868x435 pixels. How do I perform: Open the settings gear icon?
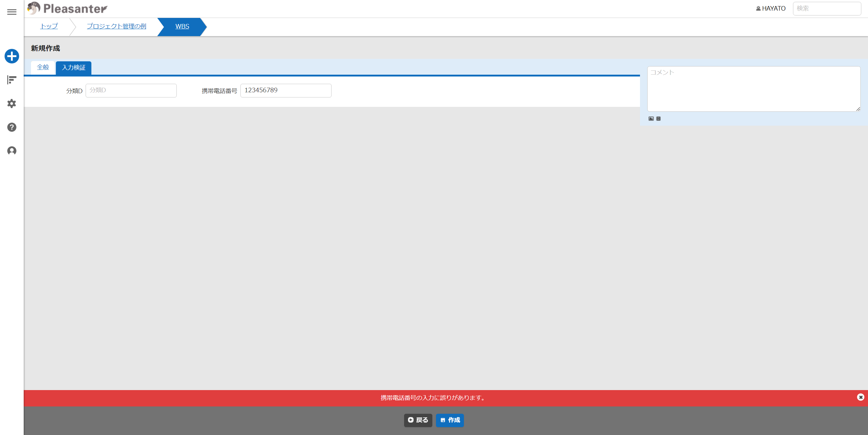[12, 104]
